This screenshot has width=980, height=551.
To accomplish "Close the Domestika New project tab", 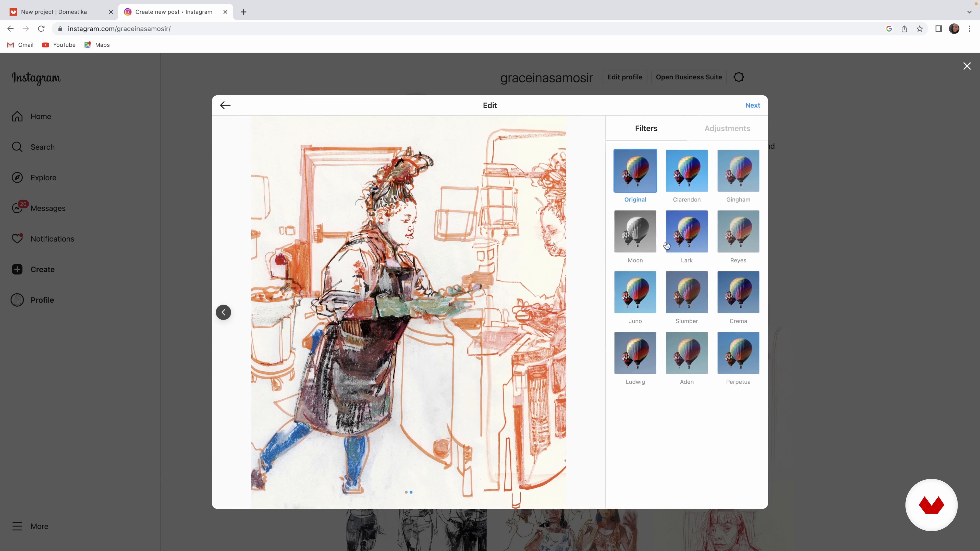I will tap(111, 12).
